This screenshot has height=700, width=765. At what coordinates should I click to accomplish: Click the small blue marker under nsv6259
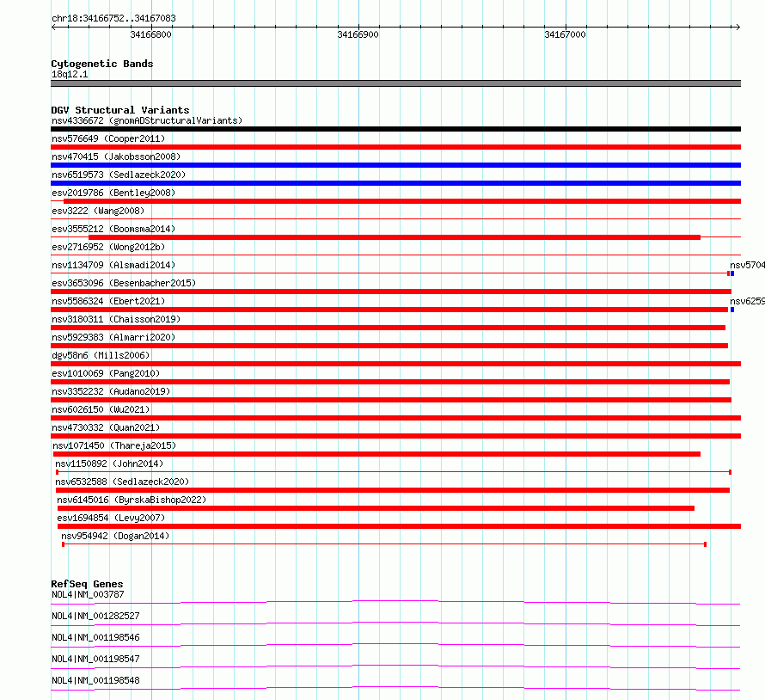732,310
